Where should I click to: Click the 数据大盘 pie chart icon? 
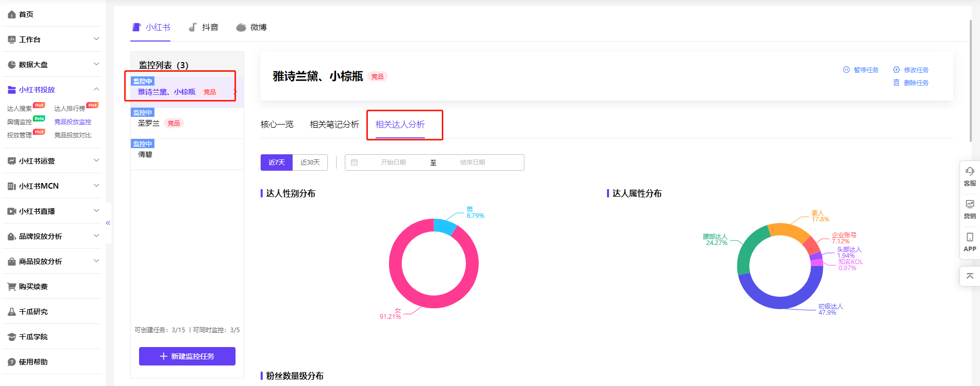(x=12, y=65)
